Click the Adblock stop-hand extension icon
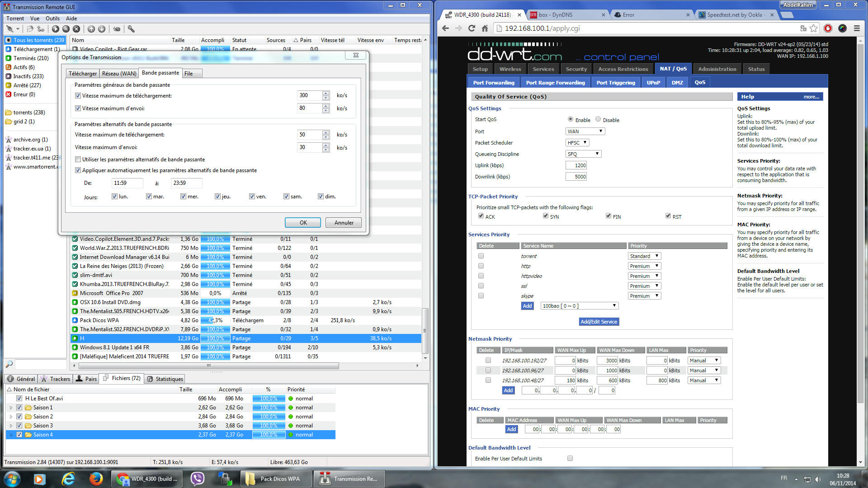The height and width of the screenshot is (488, 868). (x=828, y=28)
